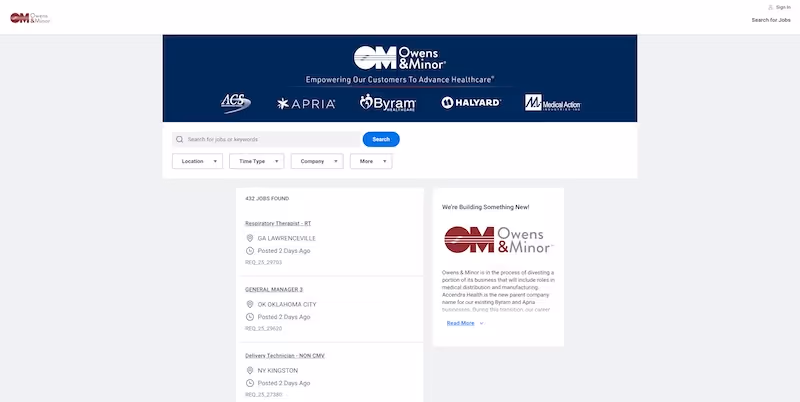Click the Sign In user icon

pos(770,8)
